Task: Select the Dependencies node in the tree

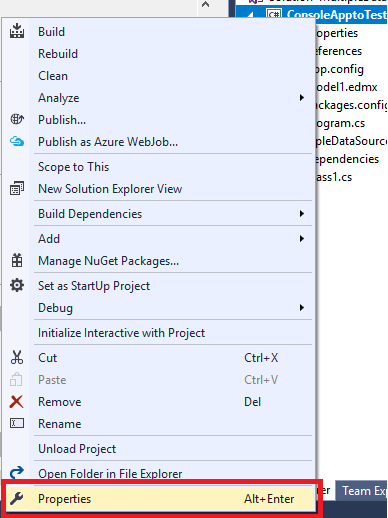Action: coord(347,159)
